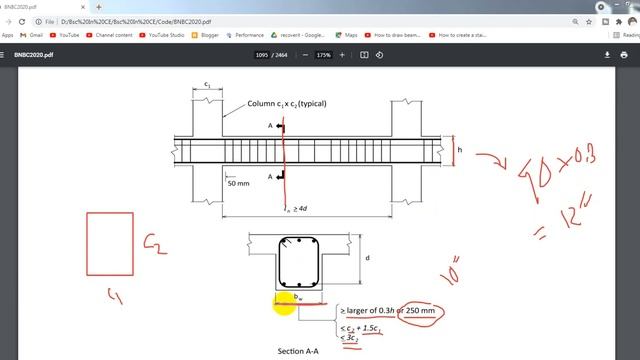Click the BNBC2020.pdf title in PDF toolbar
Image resolution: width=640 pixels, height=360 pixels.
pyautogui.click(x=33, y=55)
